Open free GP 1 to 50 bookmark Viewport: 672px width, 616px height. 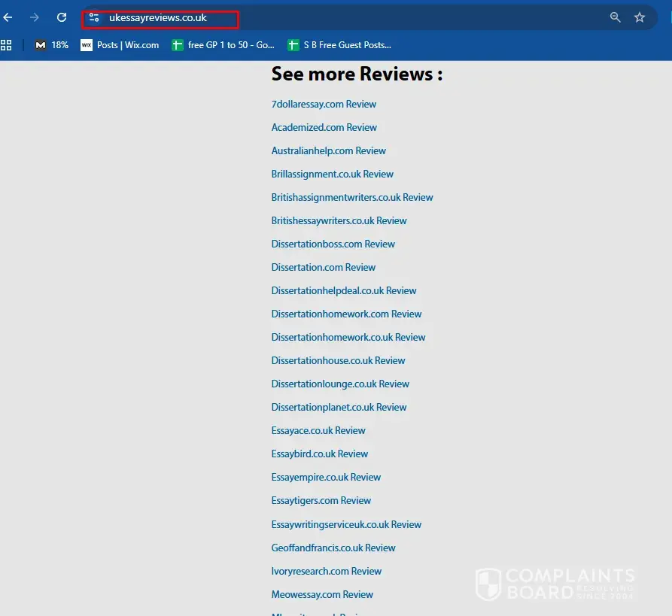223,45
